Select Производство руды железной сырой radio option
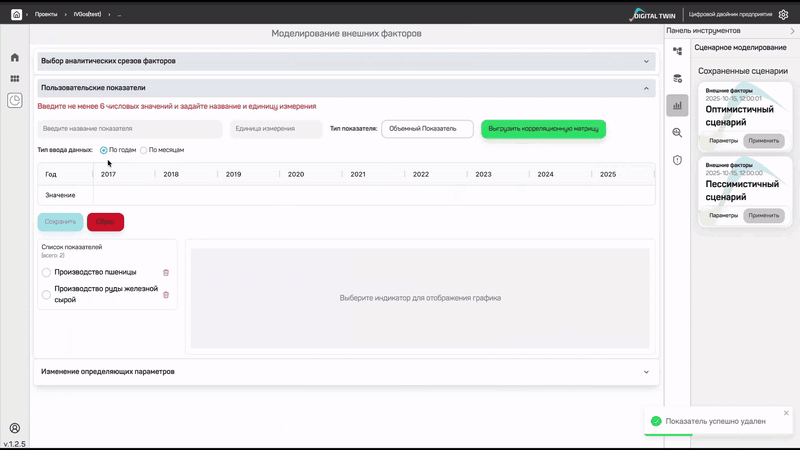 [x=46, y=294]
